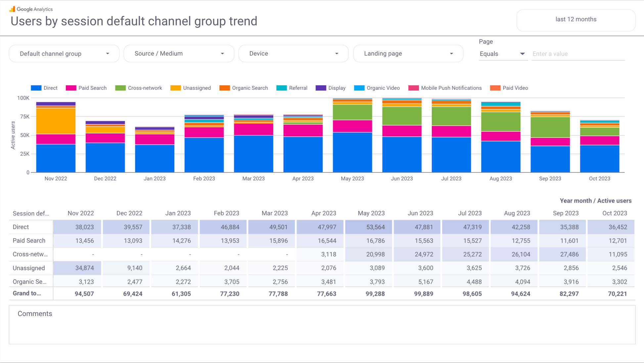Toggle Organic Search series in legend
644x363 pixels.
point(250,88)
